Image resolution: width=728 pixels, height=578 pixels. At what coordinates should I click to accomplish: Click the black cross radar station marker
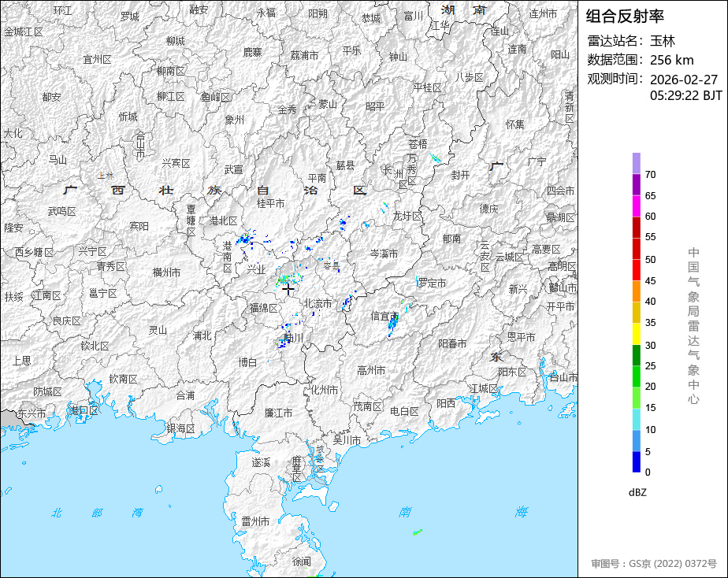288,290
